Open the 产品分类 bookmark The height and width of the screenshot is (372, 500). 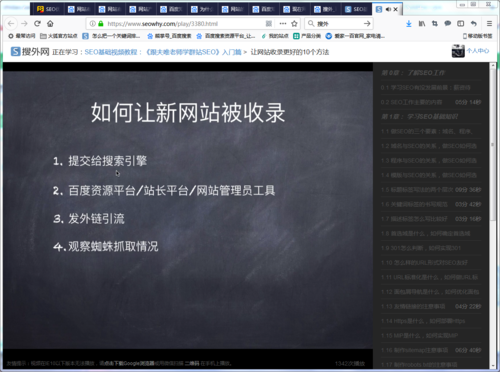click(x=307, y=36)
